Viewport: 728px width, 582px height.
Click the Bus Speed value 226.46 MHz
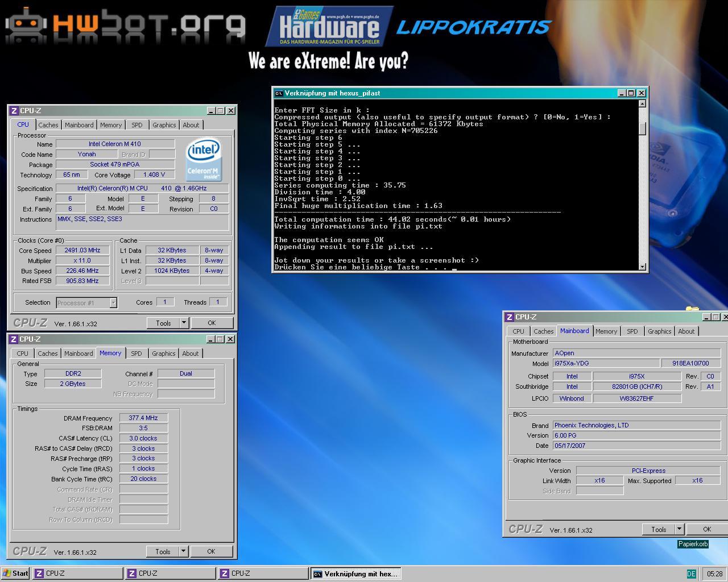[x=82, y=271]
